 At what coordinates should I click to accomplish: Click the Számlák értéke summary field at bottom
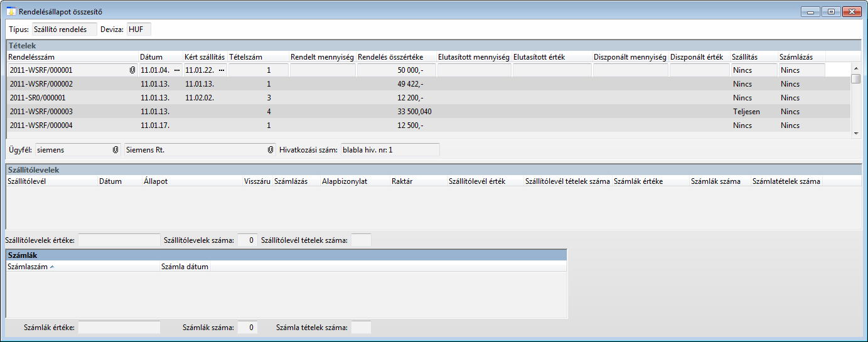point(119,327)
